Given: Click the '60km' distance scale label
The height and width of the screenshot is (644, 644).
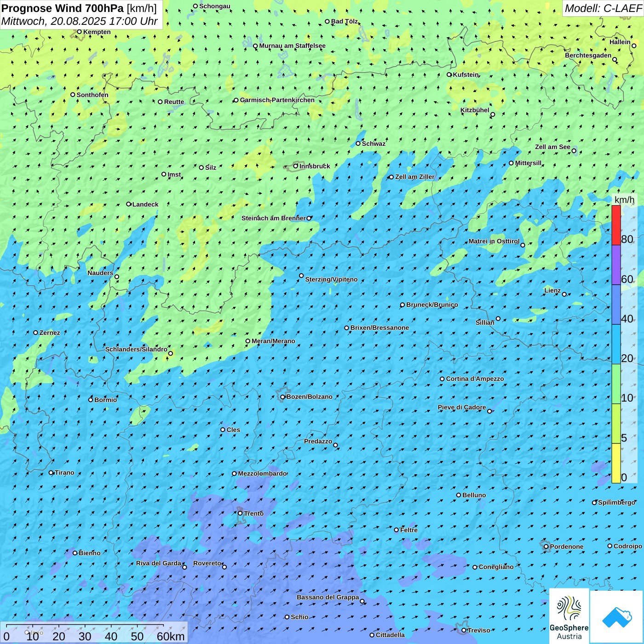Looking at the screenshot, I should [x=171, y=636].
